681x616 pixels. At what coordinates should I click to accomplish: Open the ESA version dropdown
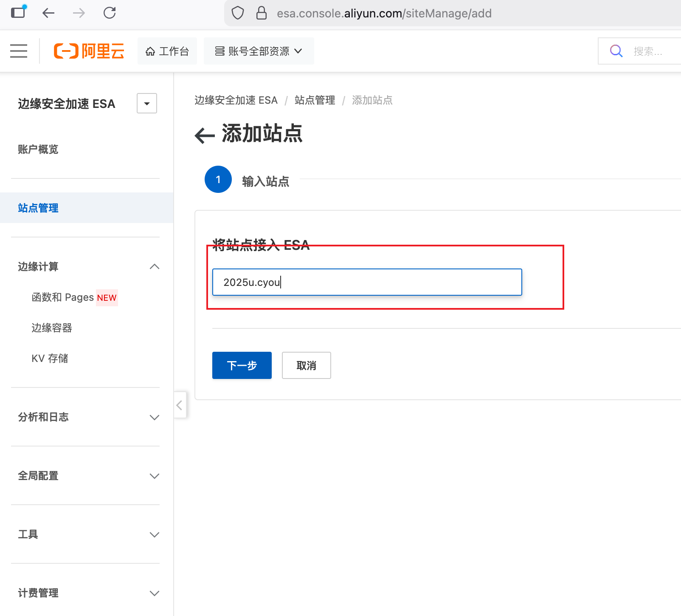(146, 103)
